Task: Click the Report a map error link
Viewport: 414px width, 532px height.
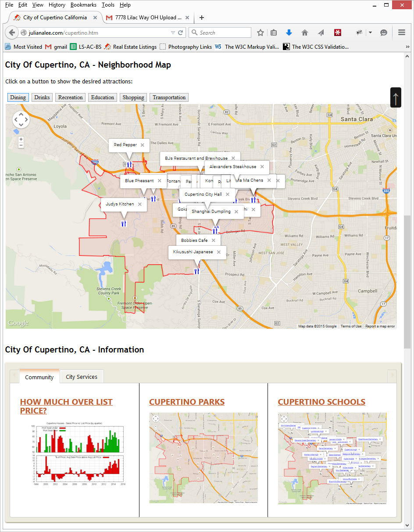Action: [x=380, y=326]
